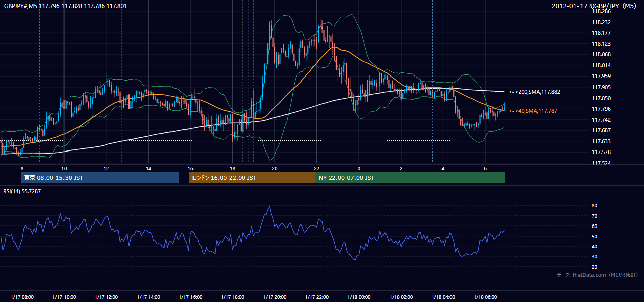Click hour label 8 under the price chart
This screenshot has height=302, width=644.
click(22, 169)
